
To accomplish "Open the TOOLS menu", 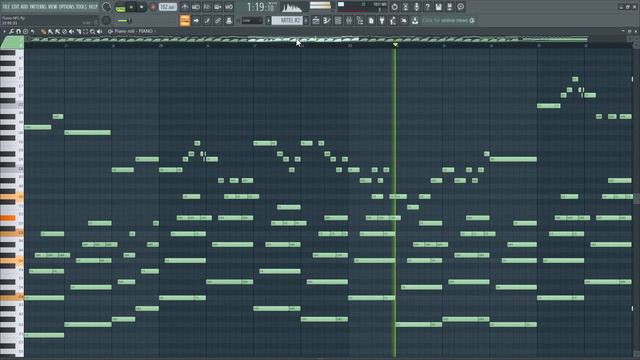I will [81, 7].
